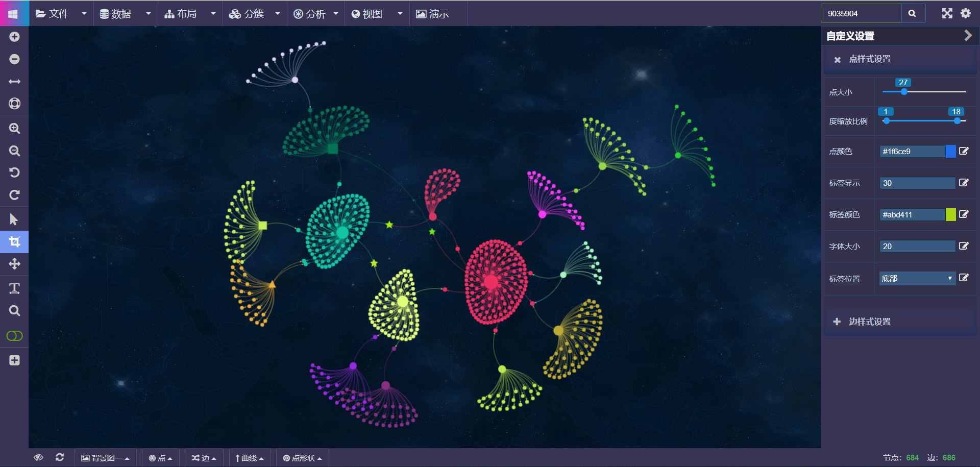980x467 pixels.
Task: Click the #1f6ce9 点颜色 color swatch
Action: [x=950, y=151]
